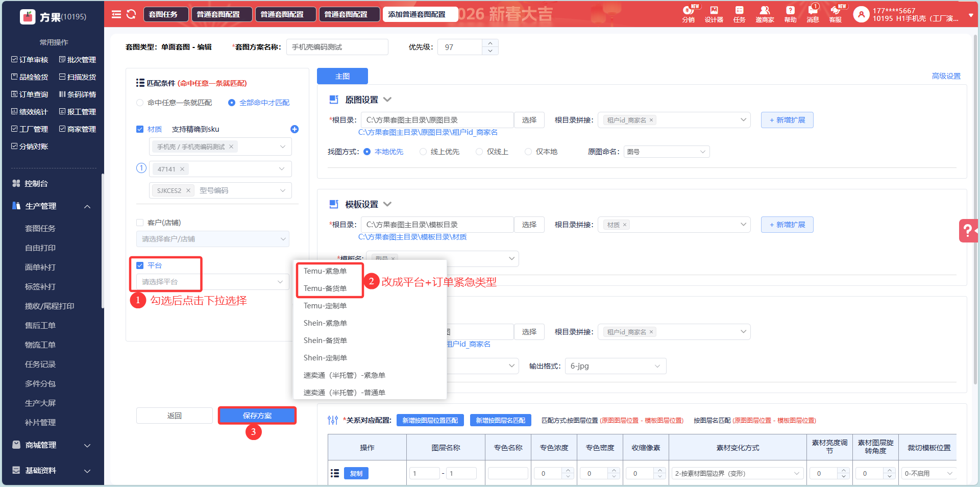Open 扫描发货 shortcut
Viewport: 980px width, 487px height.
tap(78, 77)
